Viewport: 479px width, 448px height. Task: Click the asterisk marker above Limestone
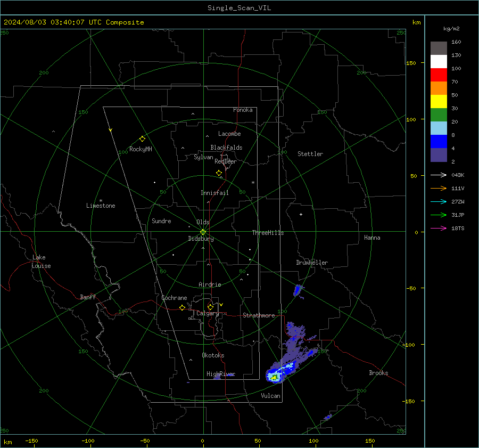click(x=101, y=201)
